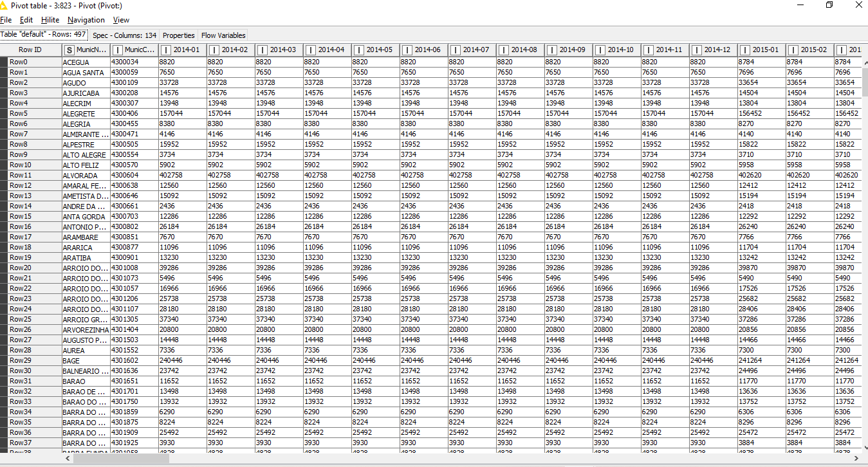The width and height of the screenshot is (868, 467).
Task: Click the ALEGRETE name cell
Action: click(x=86, y=113)
